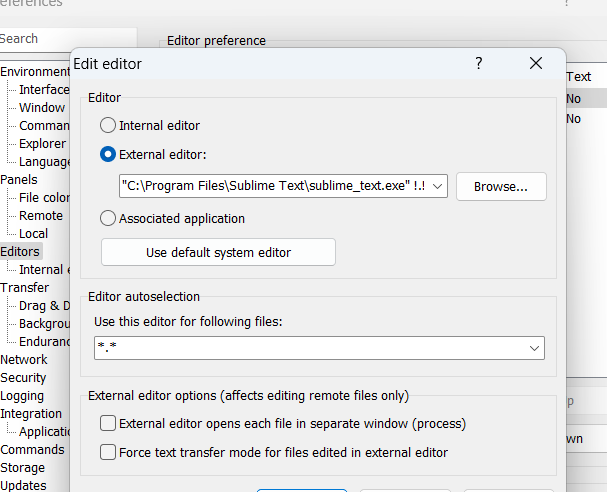Open Network preferences tree item
Viewport: 607px width, 492px height.
24,359
